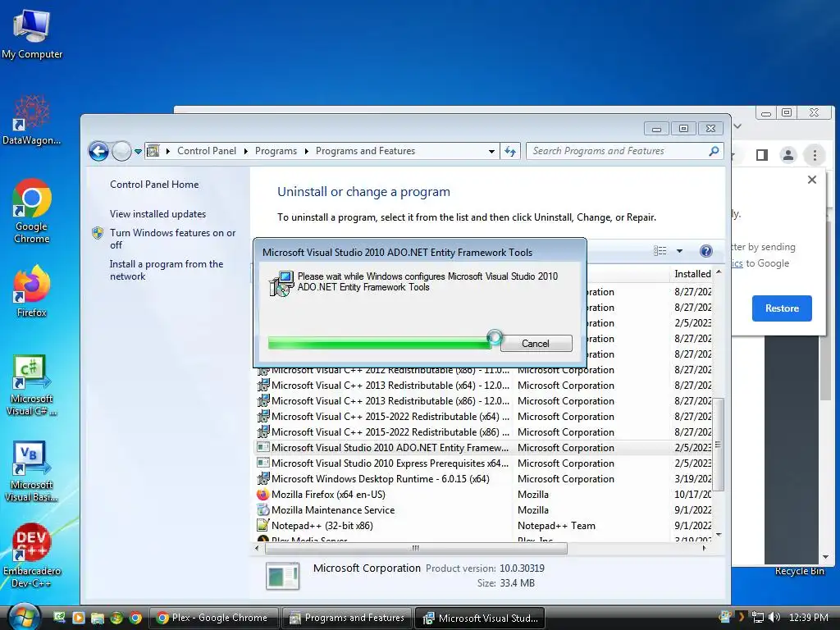
Task: Click Control Panel breadcrumb
Action: 206,151
